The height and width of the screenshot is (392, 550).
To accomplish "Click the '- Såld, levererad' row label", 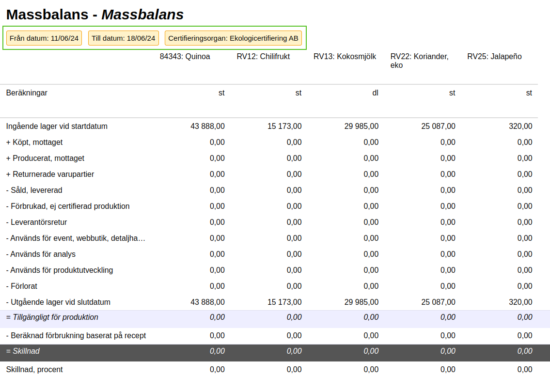I will click(34, 190).
